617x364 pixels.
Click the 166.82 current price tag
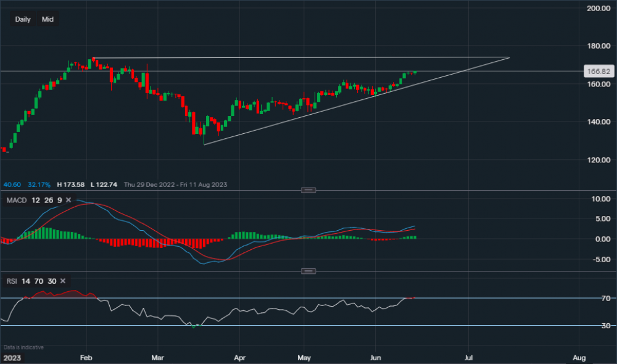pyautogui.click(x=598, y=72)
